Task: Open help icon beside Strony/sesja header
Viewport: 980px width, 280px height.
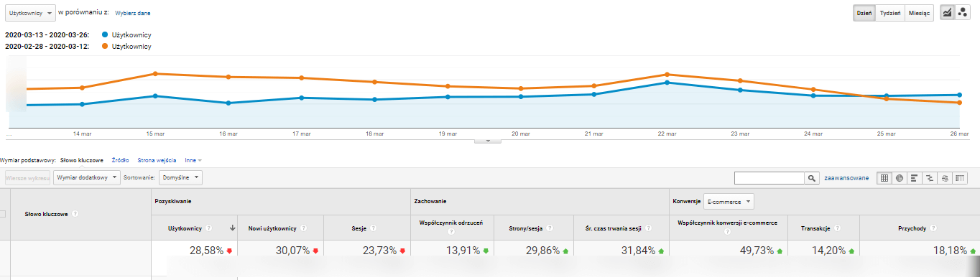Action: [x=549, y=228]
